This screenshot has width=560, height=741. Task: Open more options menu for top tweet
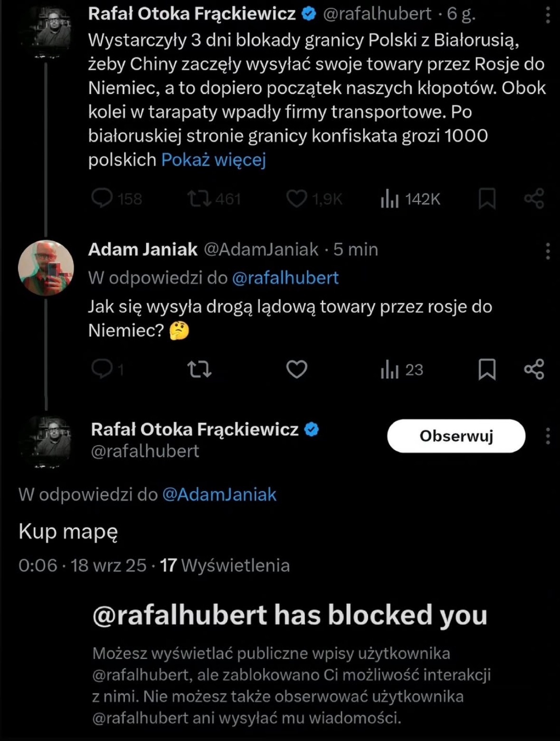pyautogui.click(x=548, y=14)
